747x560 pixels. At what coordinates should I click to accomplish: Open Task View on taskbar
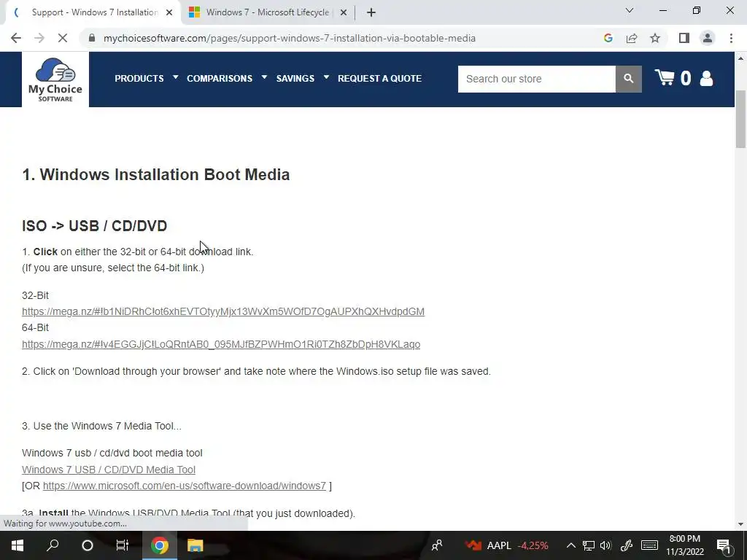pyautogui.click(x=123, y=545)
